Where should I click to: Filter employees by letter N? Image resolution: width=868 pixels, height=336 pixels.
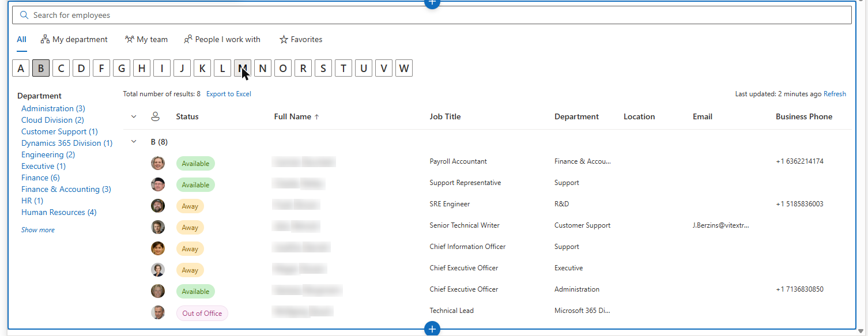click(263, 69)
